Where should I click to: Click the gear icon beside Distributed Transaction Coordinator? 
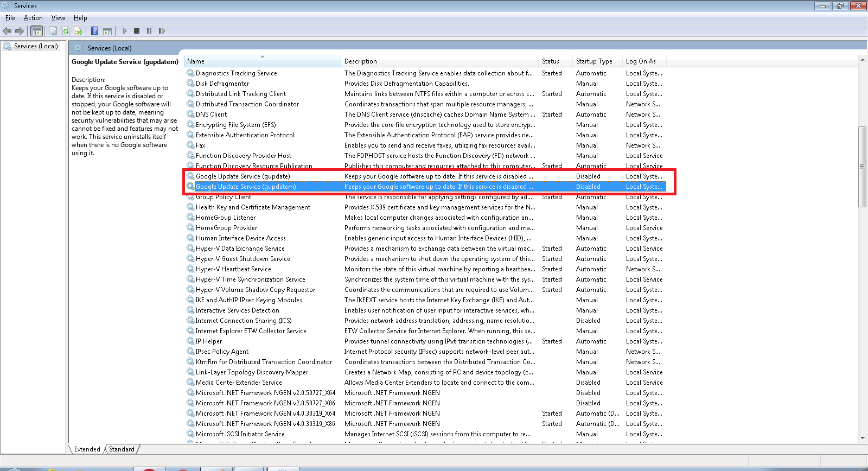coord(190,104)
